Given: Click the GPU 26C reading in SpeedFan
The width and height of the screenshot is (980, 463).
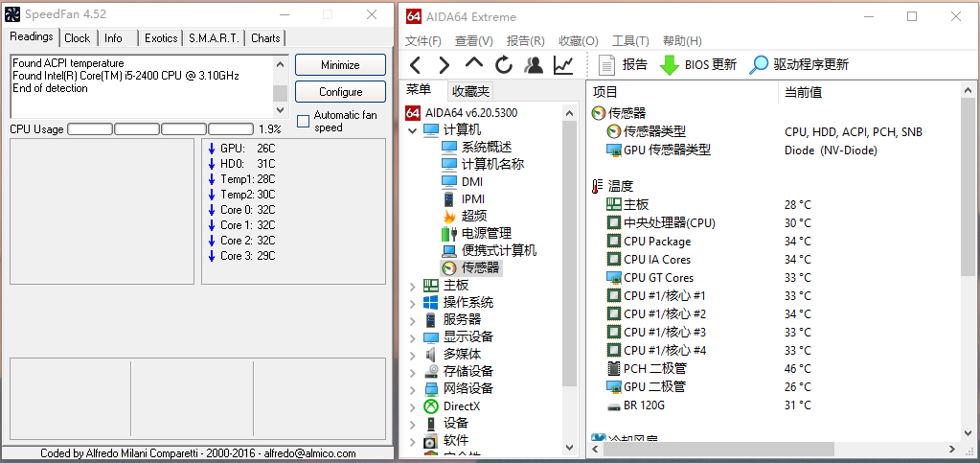Looking at the screenshot, I should 241,149.
